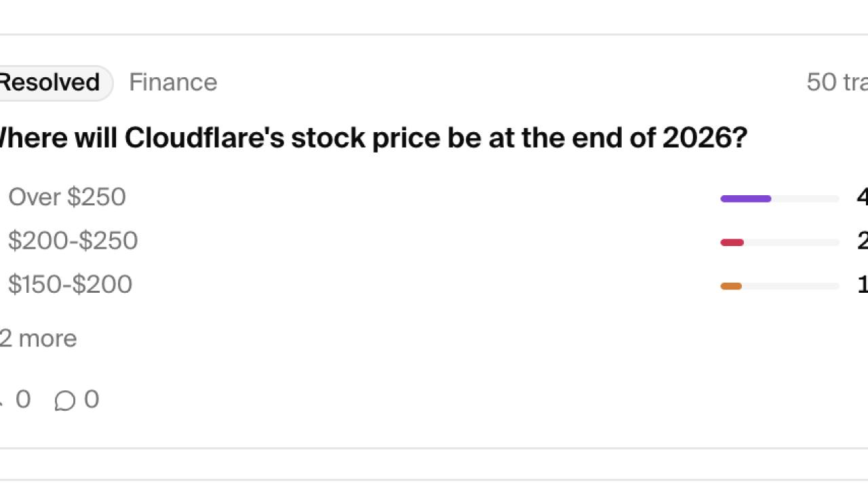868x488 pixels.
Task: Click the gray unfilled track of Over $250 bar
Action: point(806,199)
